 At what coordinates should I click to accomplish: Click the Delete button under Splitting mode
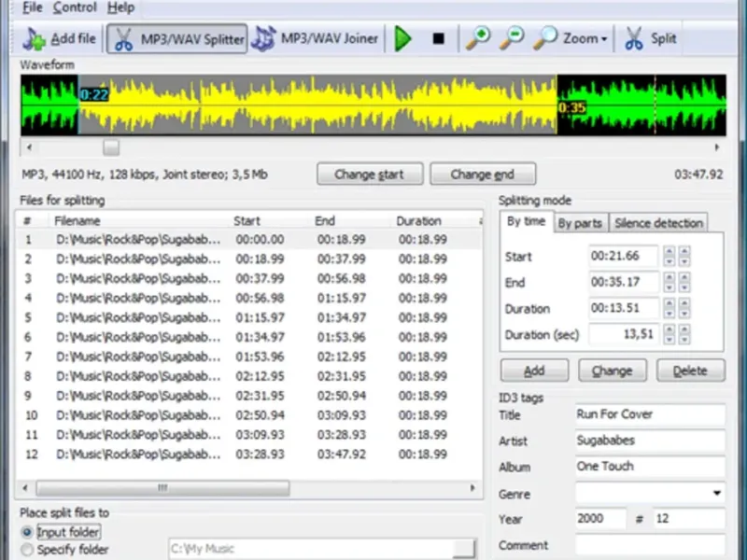pos(690,371)
